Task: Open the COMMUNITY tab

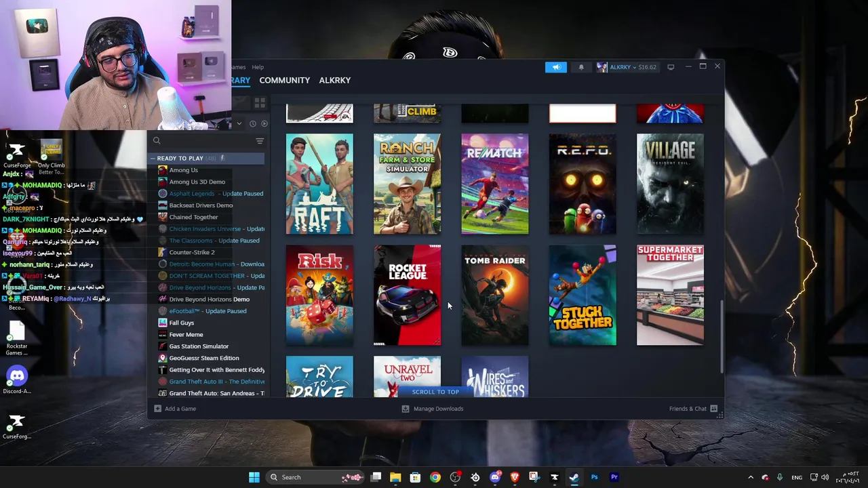Action: click(284, 80)
